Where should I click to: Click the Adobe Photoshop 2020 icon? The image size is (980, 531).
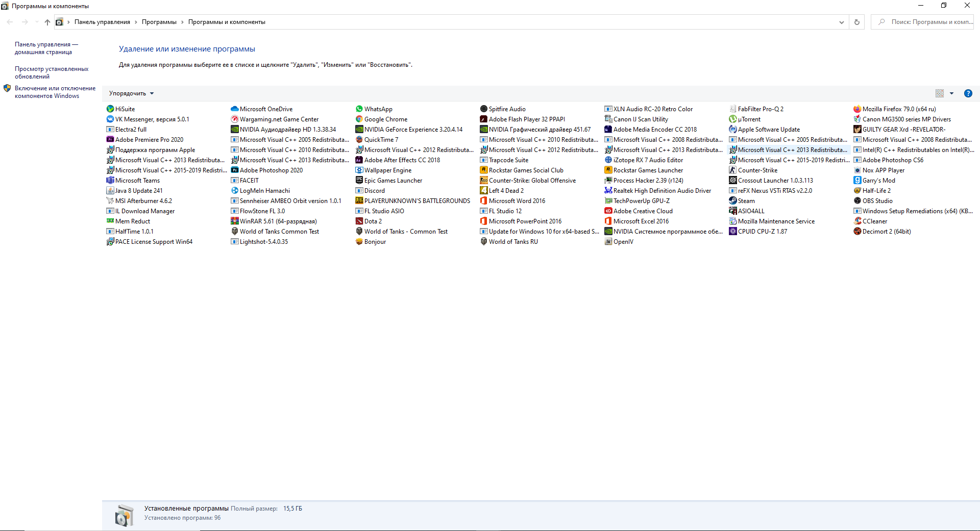235,170
